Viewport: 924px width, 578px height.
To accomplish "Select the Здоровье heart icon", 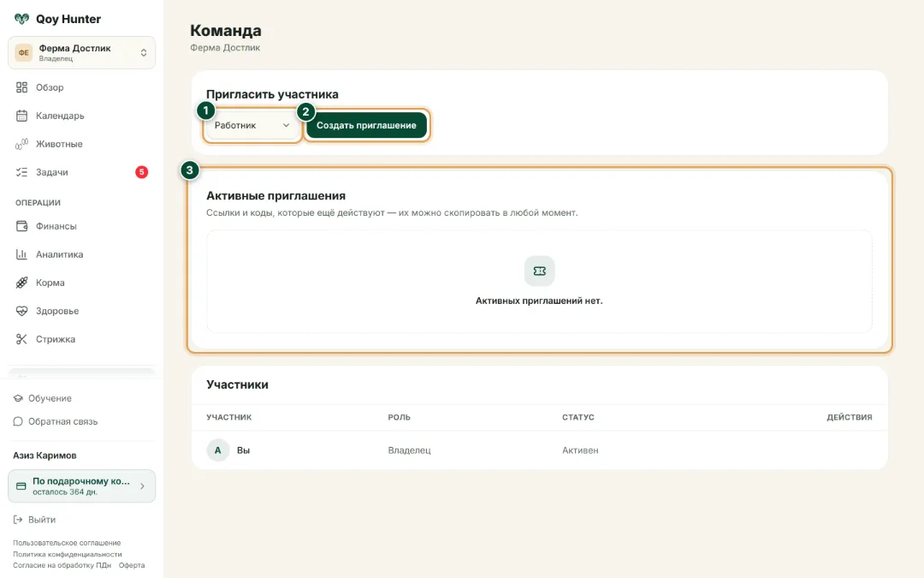I will pyautogui.click(x=21, y=311).
